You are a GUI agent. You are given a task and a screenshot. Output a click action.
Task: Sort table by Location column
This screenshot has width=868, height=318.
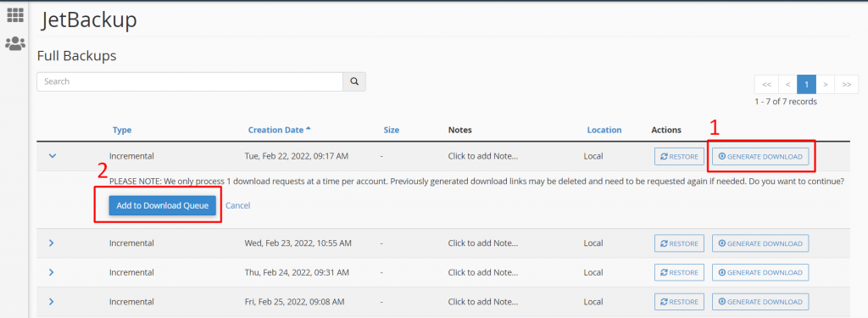click(x=604, y=131)
